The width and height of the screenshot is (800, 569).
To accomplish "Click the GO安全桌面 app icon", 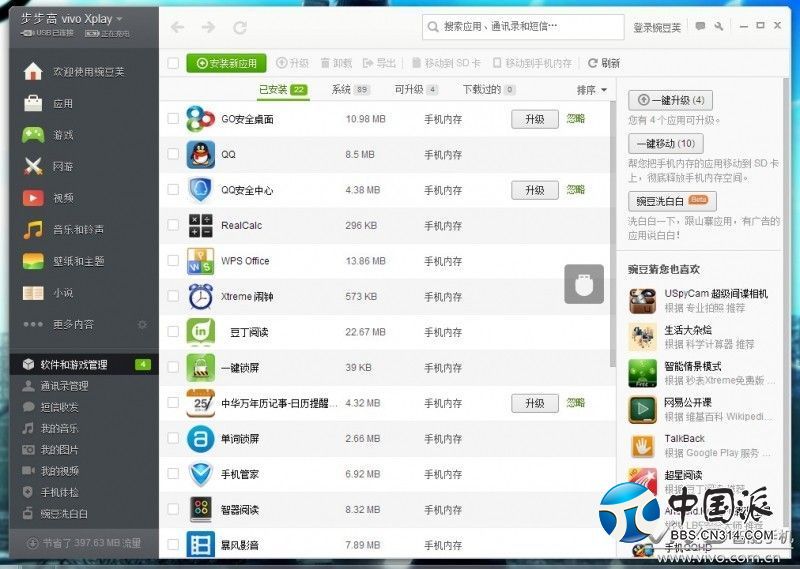I will pos(201,119).
